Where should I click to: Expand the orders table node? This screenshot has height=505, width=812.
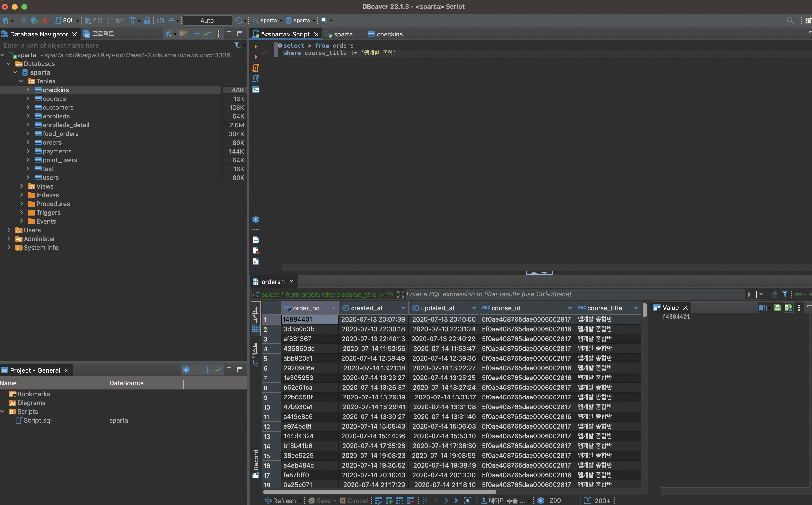point(28,143)
